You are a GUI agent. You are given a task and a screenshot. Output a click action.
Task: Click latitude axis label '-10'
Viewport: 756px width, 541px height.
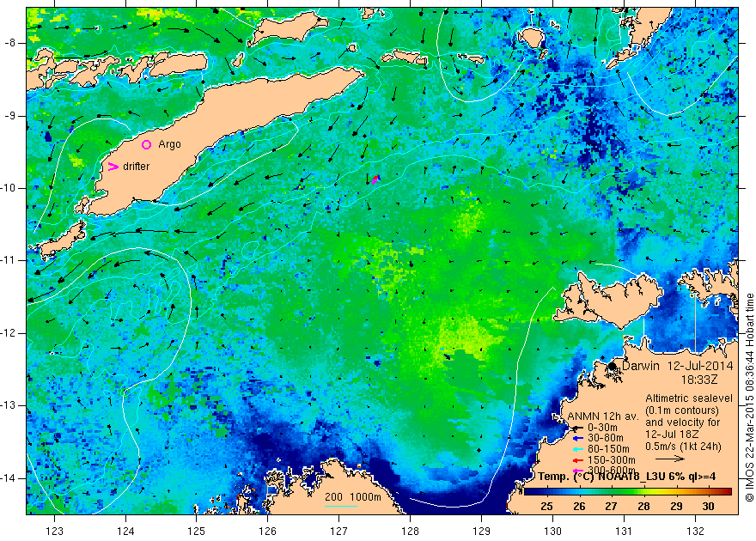[x=9, y=188]
